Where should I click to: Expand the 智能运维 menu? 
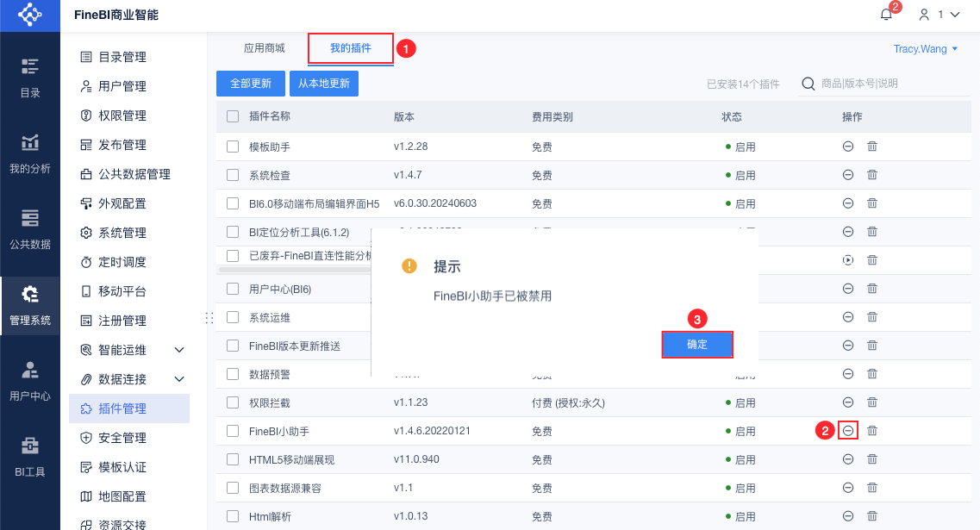coord(179,350)
